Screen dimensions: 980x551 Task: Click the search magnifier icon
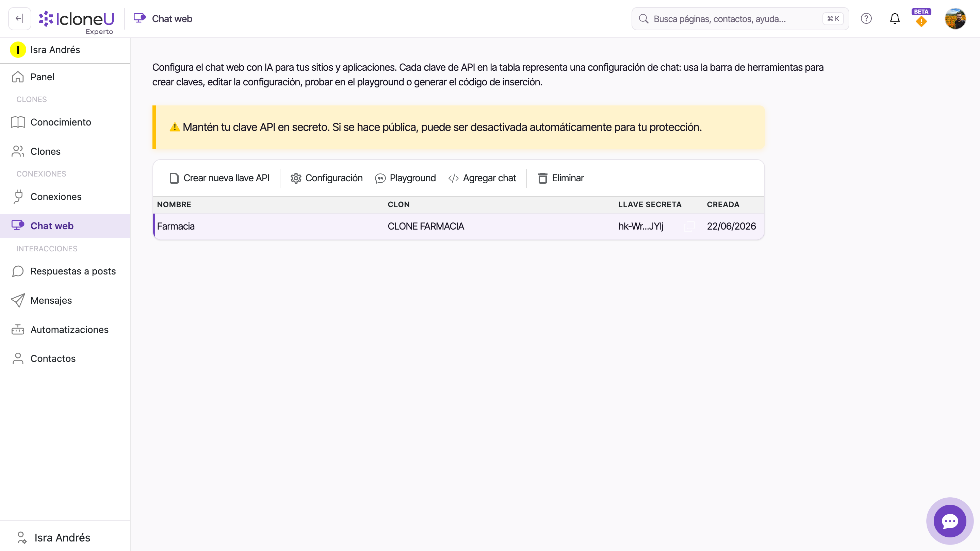643,19
